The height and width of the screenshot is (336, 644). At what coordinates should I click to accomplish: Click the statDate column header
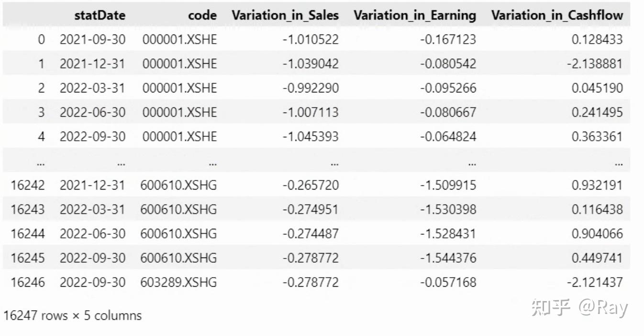(100, 15)
